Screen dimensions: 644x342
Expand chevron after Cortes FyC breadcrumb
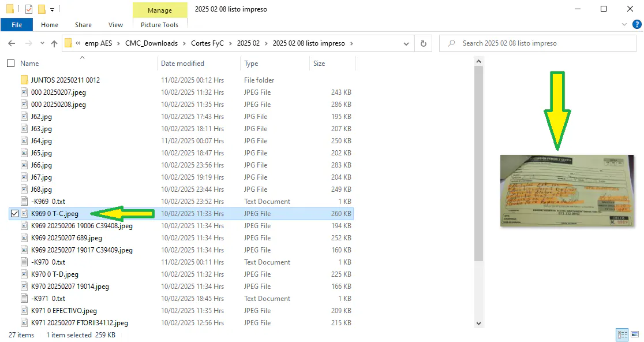pyautogui.click(x=230, y=43)
